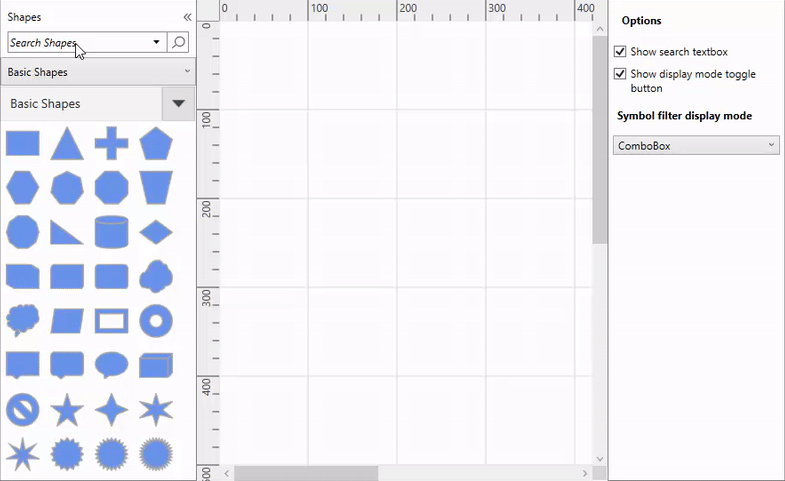This screenshot has height=481, width=785.
Task: Pick the plus/cross shape
Action: (x=111, y=144)
